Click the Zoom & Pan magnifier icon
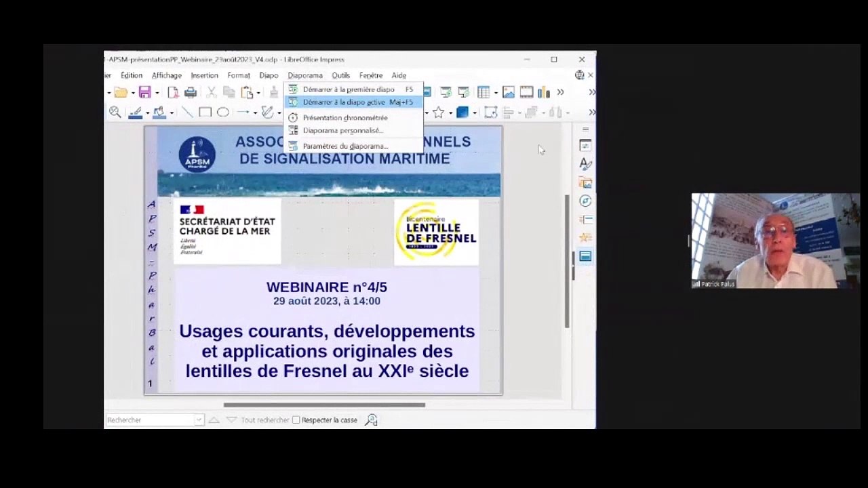 click(x=115, y=113)
